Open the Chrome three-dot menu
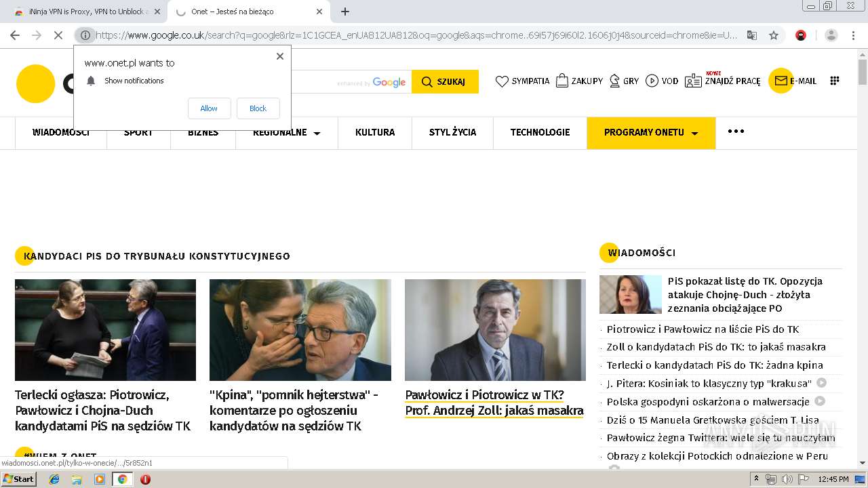868x488 pixels. [854, 35]
